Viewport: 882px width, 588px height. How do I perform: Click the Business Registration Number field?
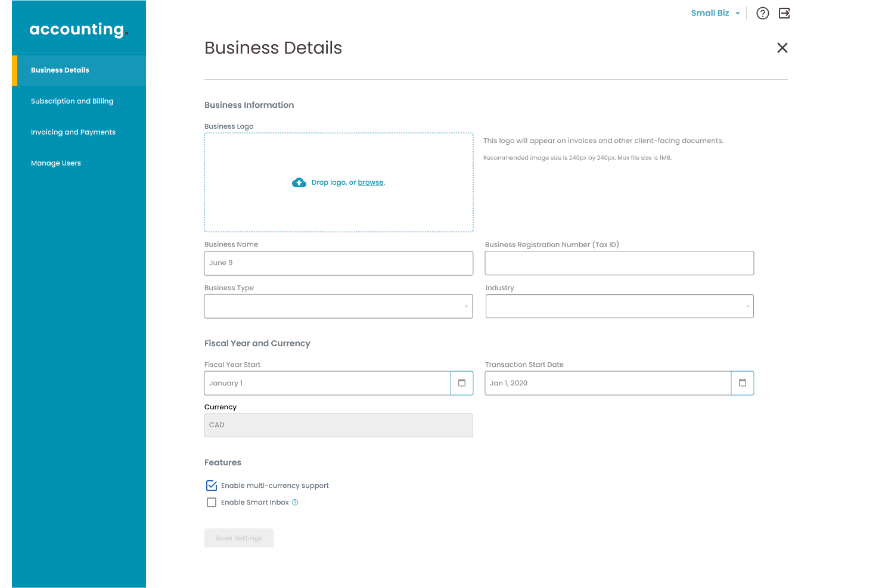click(x=619, y=263)
